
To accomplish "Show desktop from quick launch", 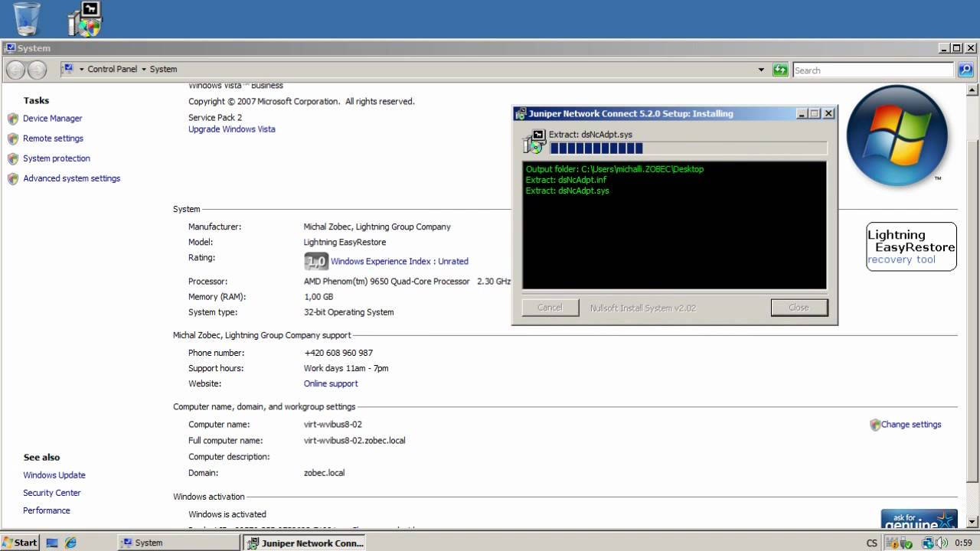I will pos(53,543).
